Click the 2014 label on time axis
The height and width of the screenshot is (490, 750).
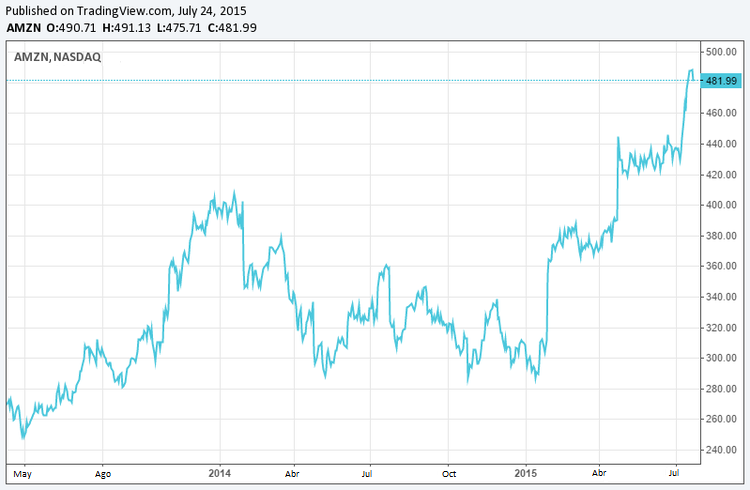219,471
